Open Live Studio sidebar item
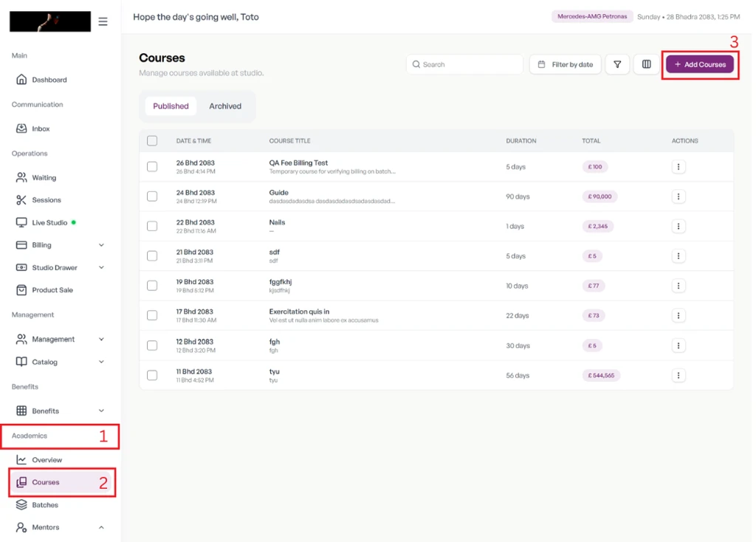The height and width of the screenshot is (542, 756). pos(46,222)
